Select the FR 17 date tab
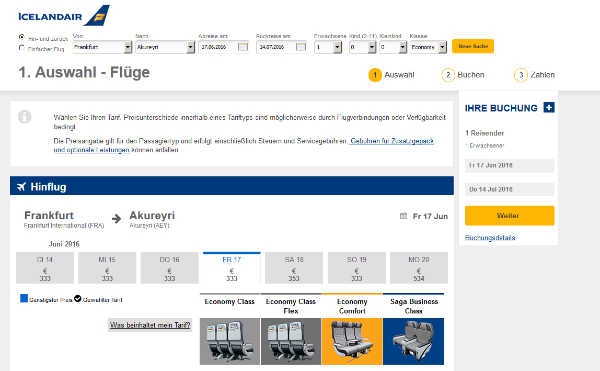 tap(232, 268)
